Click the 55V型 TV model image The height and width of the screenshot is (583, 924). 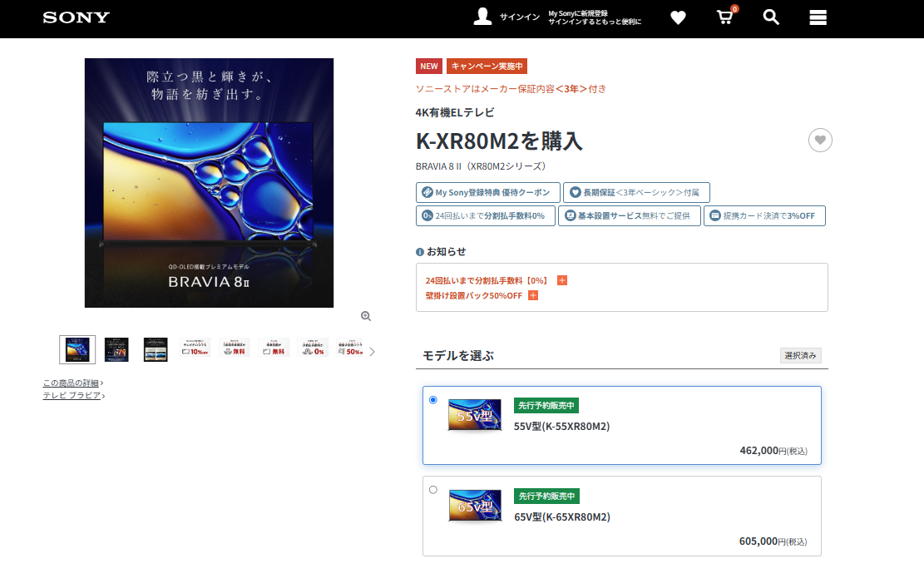click(475, 414)
